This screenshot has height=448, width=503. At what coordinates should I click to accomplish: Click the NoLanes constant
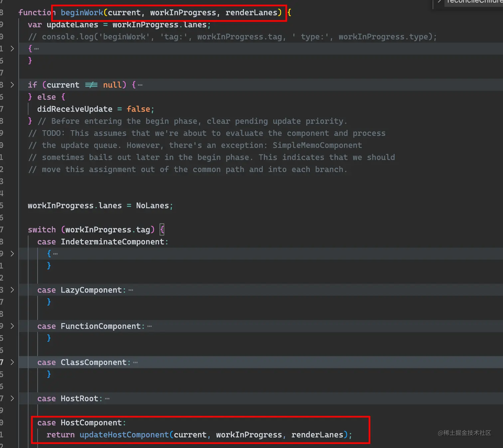pyautogui.click(x=152, y=206)
